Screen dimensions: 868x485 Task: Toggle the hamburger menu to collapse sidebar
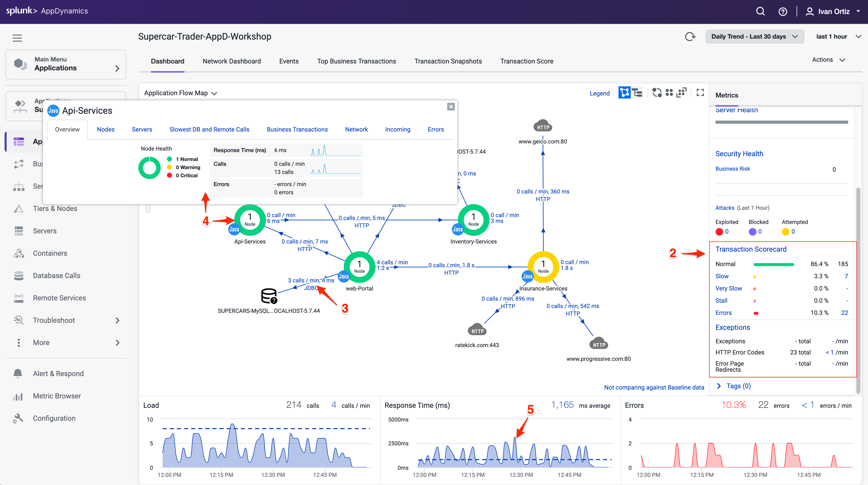17,38
